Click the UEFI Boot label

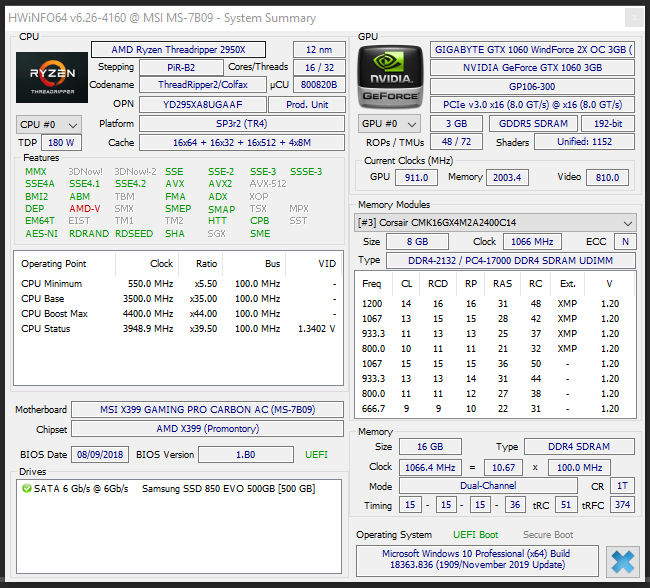click(x=475, y=535)
